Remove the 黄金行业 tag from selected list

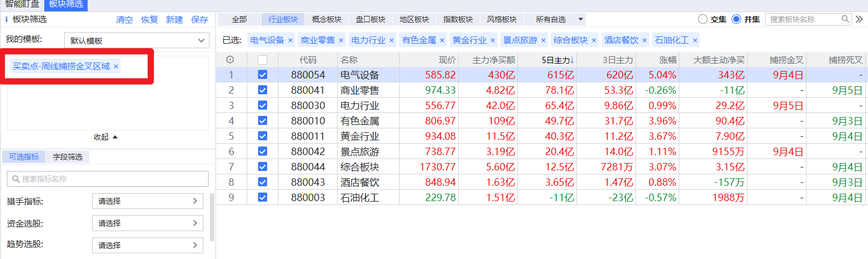[492, 40]
